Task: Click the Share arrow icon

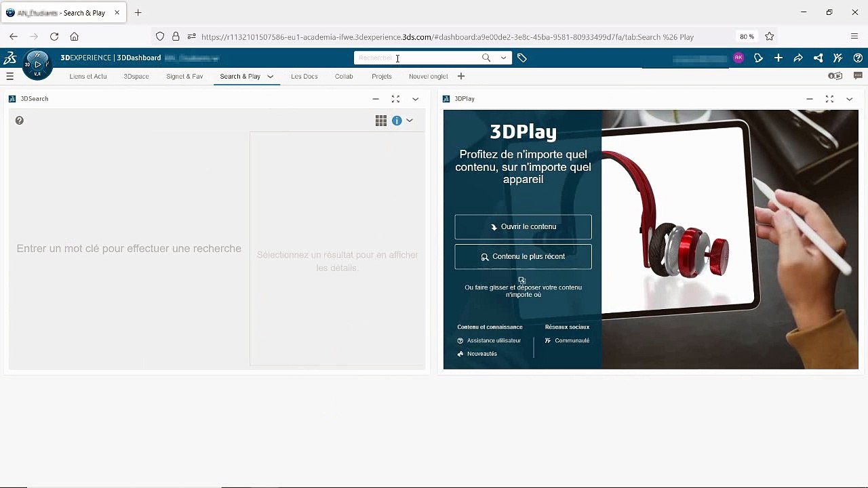Action: pyautogui.click(x=798, y=58)
